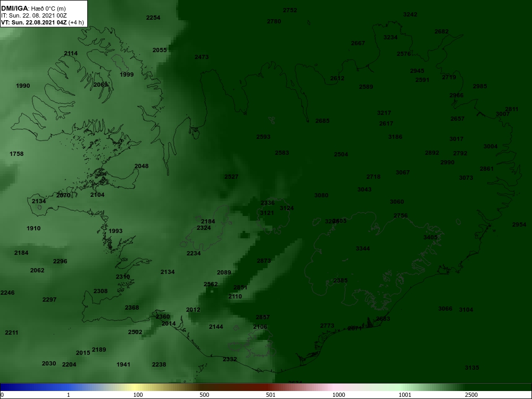Click the 3135 value in the southeast sea
The height and width of the screenshot is (399, 532).
tap(471, 368)
